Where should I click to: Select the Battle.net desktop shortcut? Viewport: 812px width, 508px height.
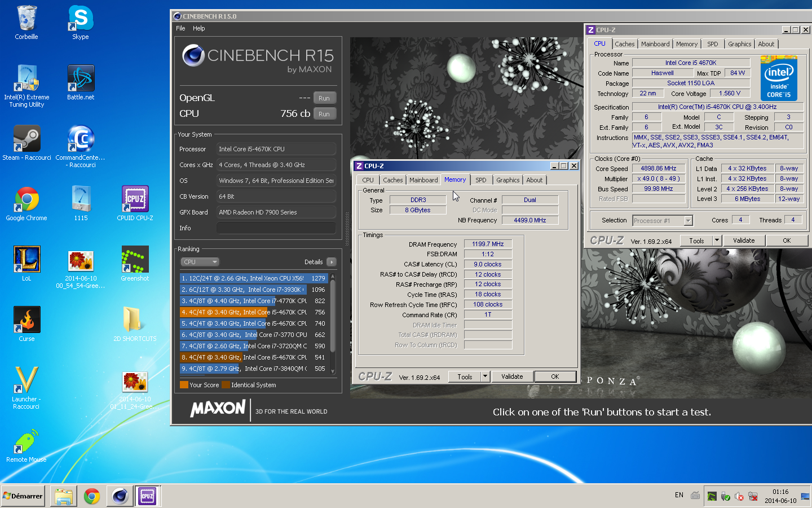tap(81, 82)
